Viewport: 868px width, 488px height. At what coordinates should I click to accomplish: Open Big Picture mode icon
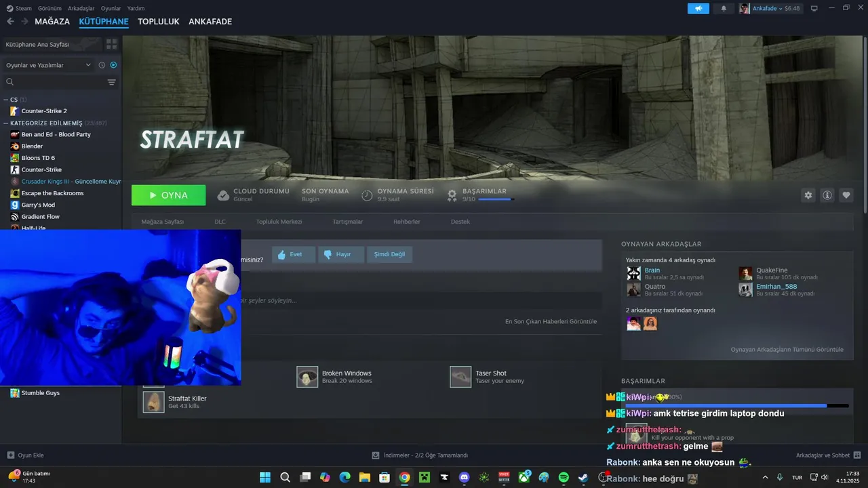pyautogui.click(x=814, y=8)
